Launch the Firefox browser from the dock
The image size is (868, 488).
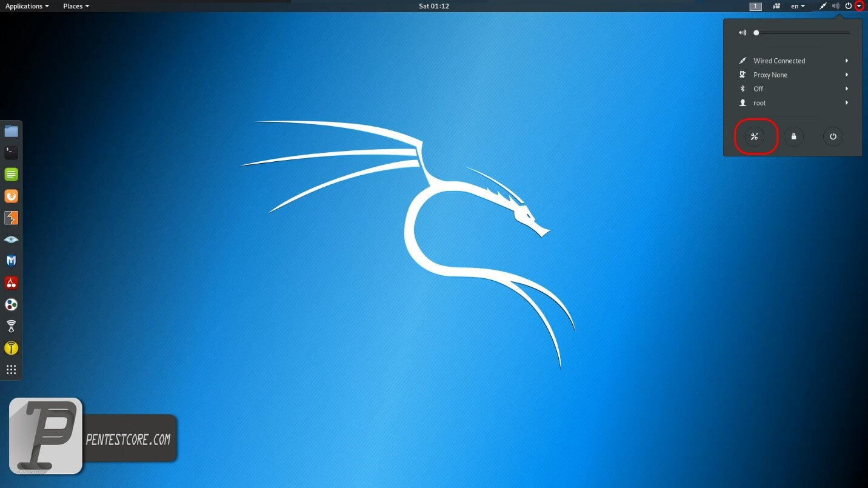pyautogui.click(x=11, y=196)
